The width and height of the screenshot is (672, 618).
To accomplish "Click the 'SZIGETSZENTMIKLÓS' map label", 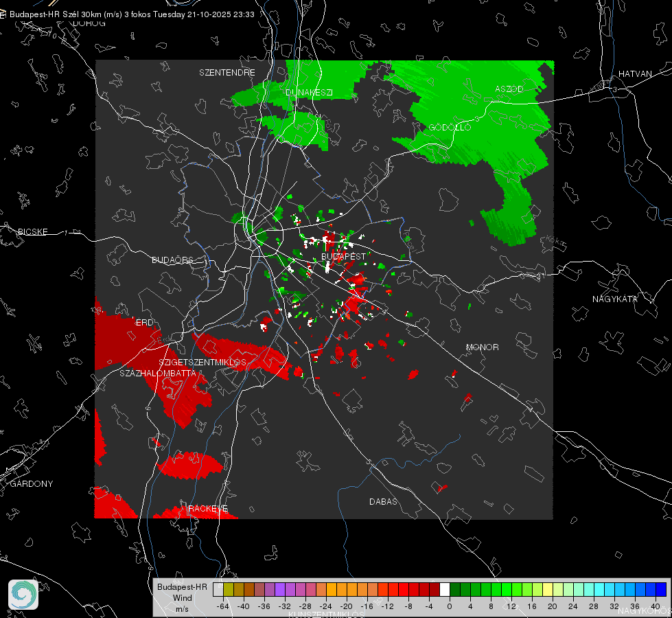I will click(x=202, y=362).
